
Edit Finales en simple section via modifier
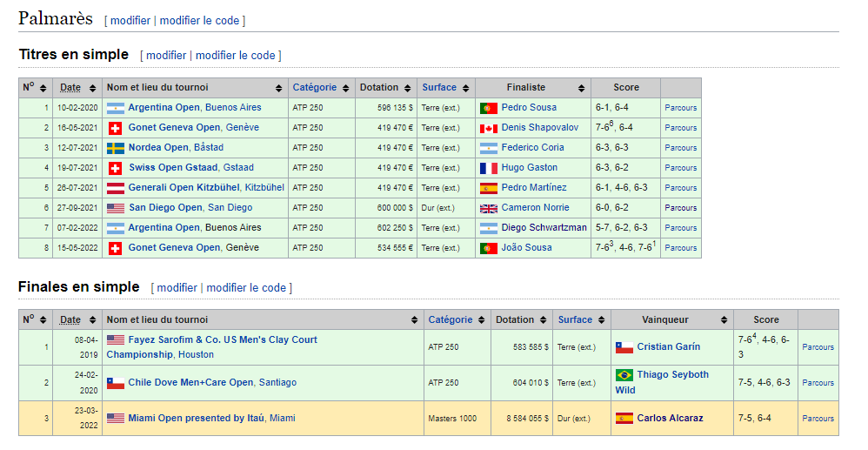click(x=177, y=287)
